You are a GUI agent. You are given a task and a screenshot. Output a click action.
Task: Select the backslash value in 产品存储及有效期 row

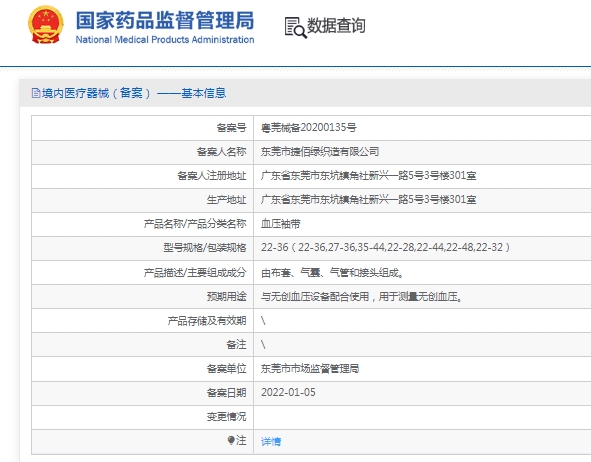263,321
